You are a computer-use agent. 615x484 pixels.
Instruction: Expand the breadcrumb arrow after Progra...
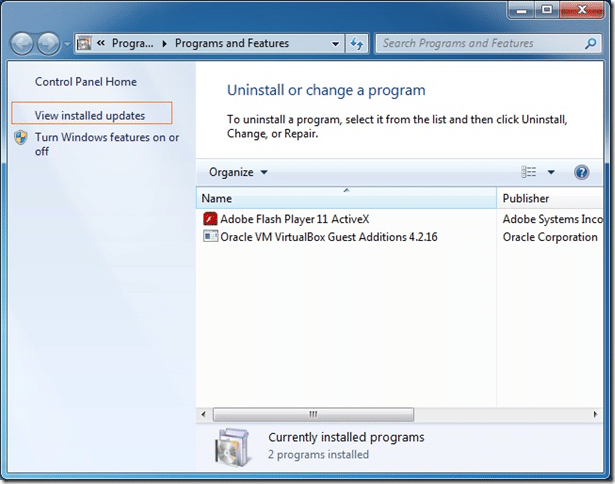[x=164, y=43]
